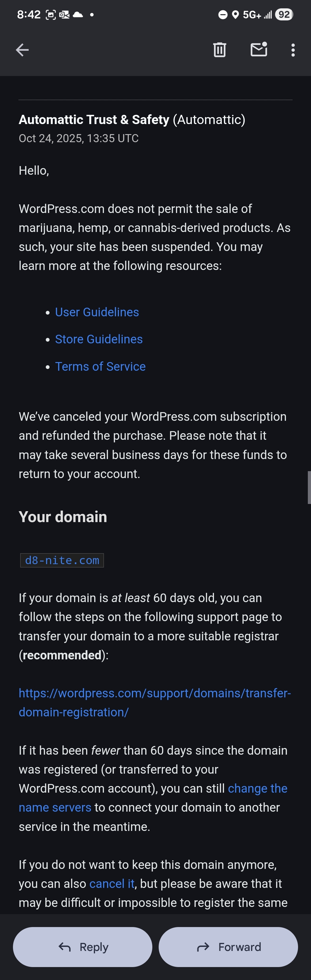This screenshot has width=311, height=980.
Task: Open the User Guidelines link
Action: pyautogui.click(x=97, y=312)
